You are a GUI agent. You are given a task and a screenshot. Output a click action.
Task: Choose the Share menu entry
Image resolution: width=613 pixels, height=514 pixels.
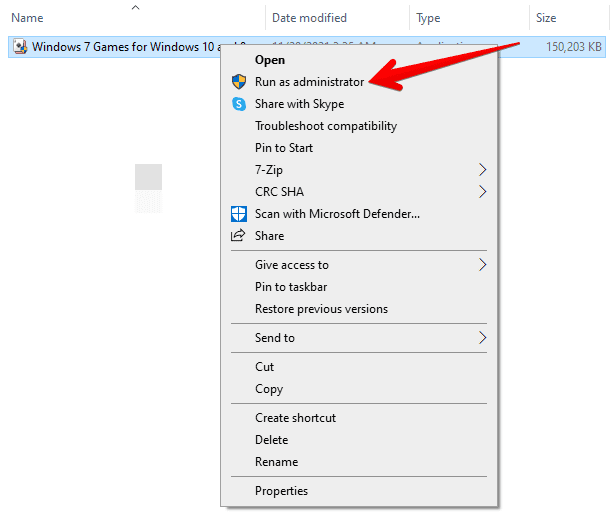click(359, 236)
